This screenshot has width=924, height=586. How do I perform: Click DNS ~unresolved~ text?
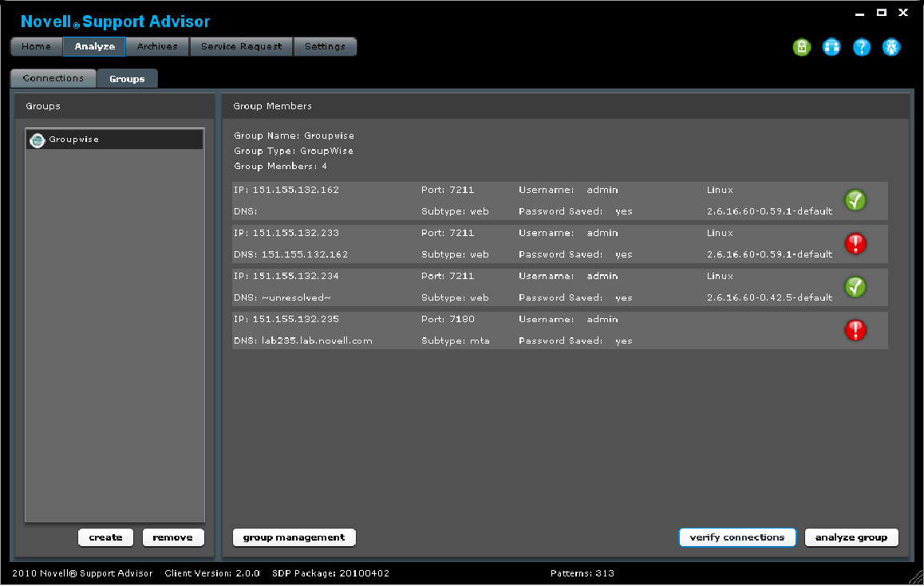tap(282, 298)
